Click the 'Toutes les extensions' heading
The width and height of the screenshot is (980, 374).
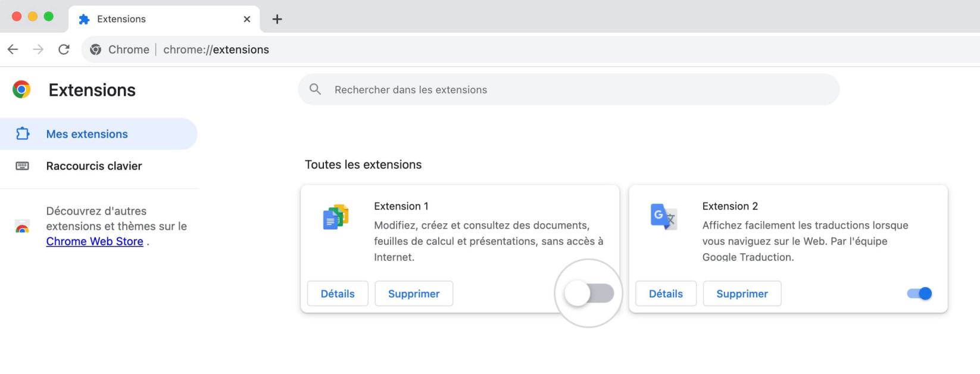coord(363,164)
